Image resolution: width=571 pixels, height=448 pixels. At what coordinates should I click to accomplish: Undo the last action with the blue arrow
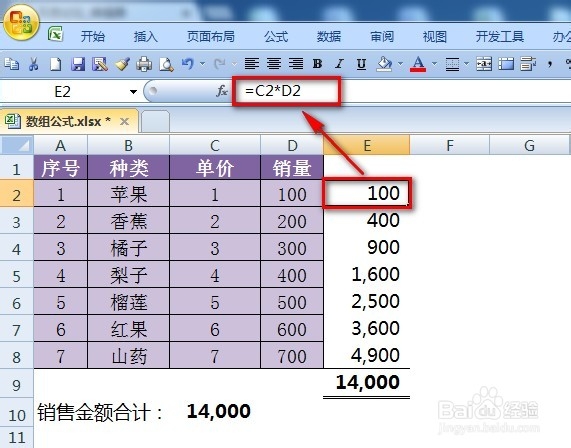tap(188, 64)
